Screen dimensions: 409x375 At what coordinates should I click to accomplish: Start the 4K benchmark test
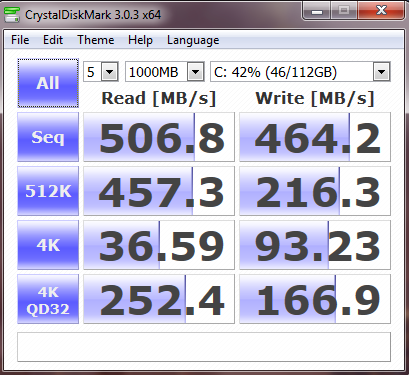point(48,245)
